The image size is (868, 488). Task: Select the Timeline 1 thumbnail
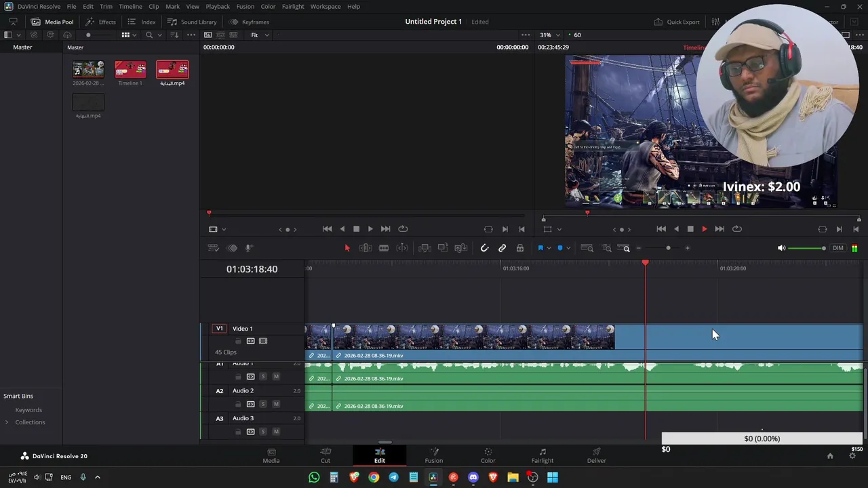pyautogui.click(x=130, y=69)
